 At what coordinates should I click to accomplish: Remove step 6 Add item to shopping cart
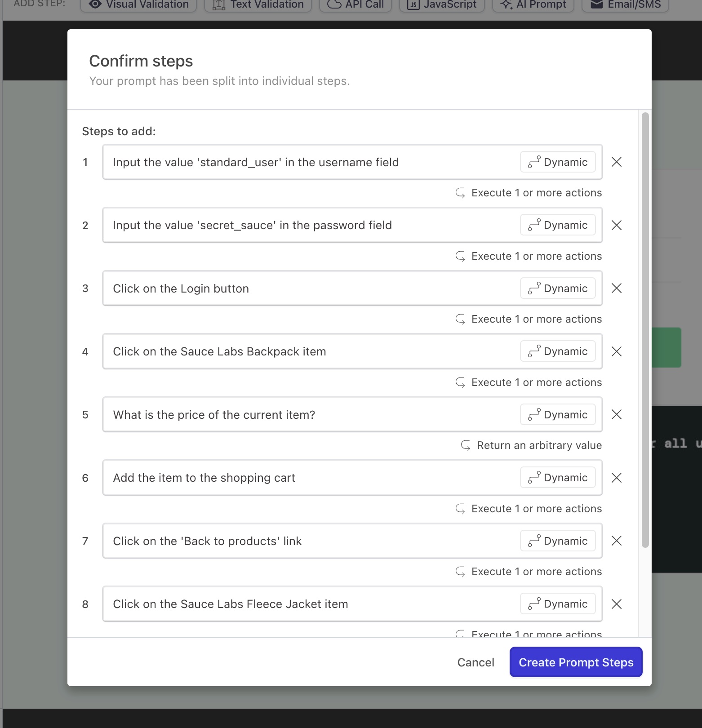pyautogui.click(x=617, y=478)
